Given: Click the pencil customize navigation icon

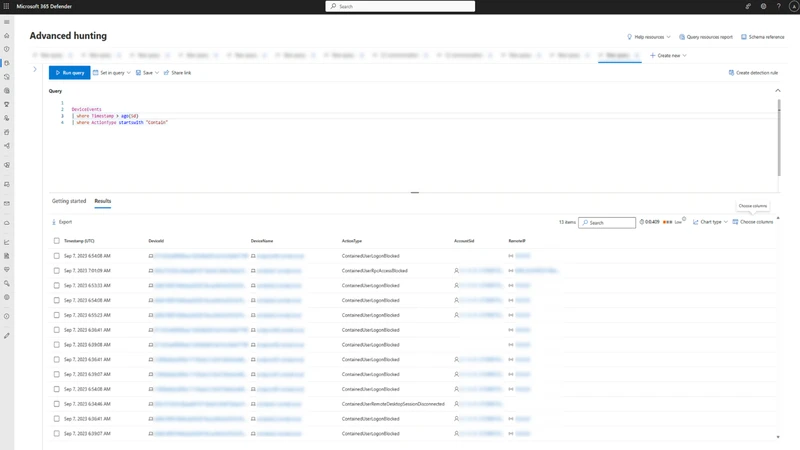Looking at the screenshot, I should [7, 336].
